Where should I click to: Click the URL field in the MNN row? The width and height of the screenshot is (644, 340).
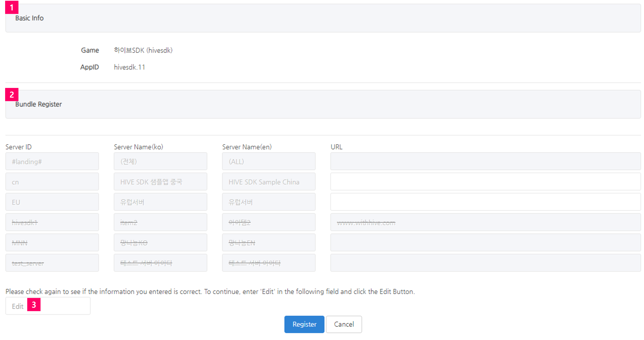point(485,243)
